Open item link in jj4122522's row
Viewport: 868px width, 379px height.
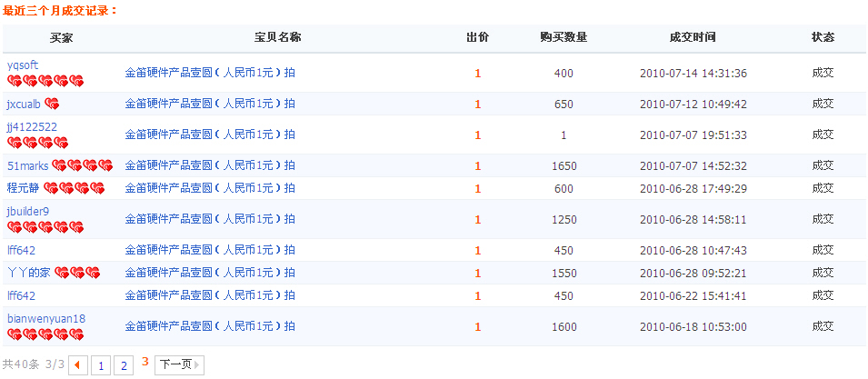click(x=210, y=135)
